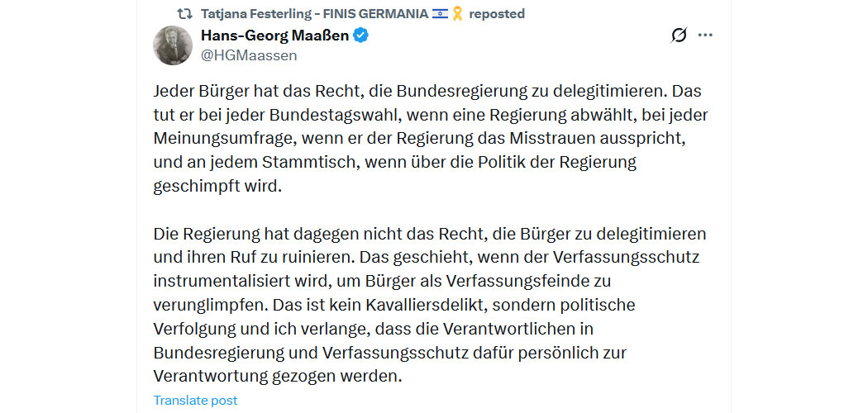The image size is (868, 413).
Task: Click the text 'geschimpft wird.' ending first paragraph
Action: pyautogui.click(x=217, y=187)
